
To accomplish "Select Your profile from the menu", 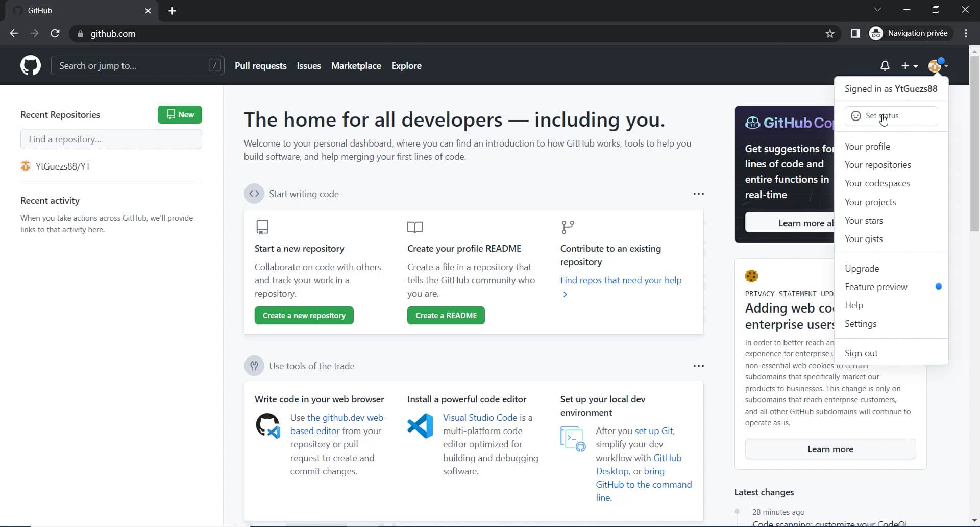I will click(x=891, y=147).
